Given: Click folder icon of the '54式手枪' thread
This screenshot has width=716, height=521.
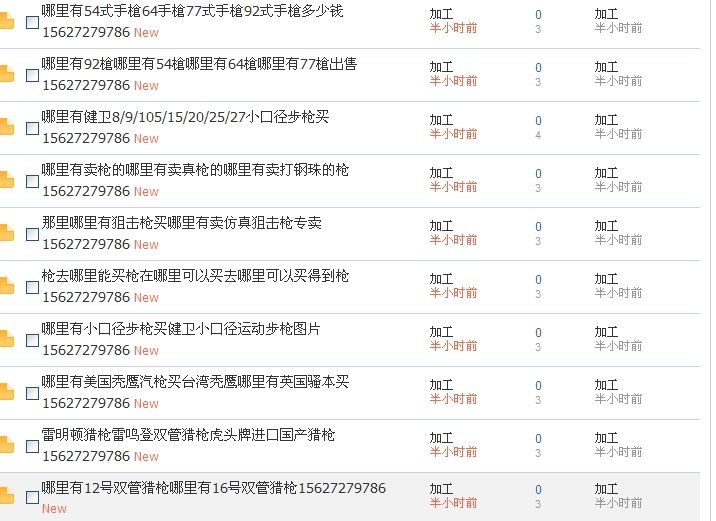Looking at the screenshot, I should click(6, 21).
